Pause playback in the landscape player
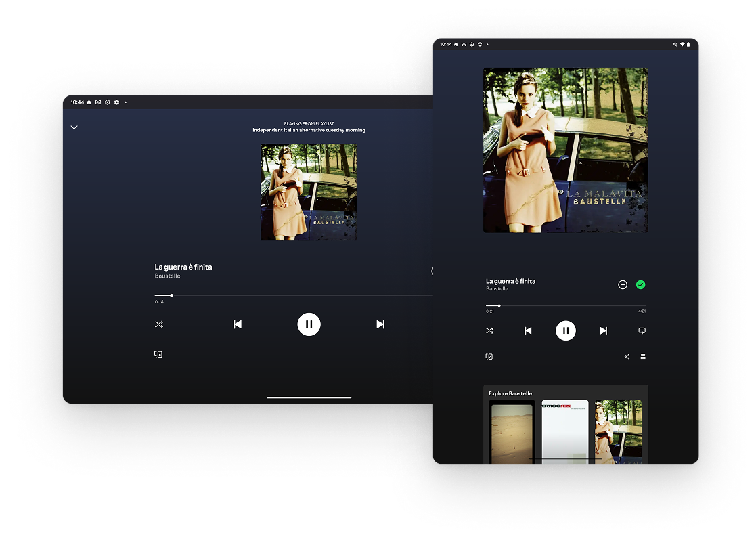 pos(309,324)
